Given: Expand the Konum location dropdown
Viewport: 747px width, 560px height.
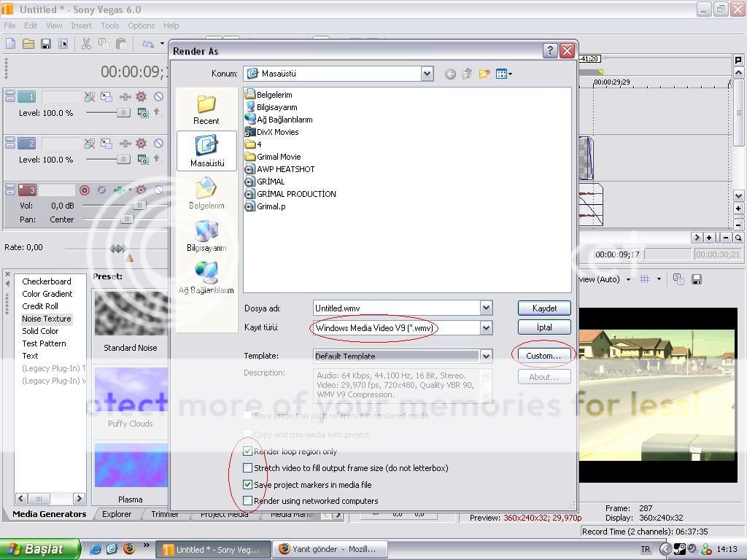Looking at the screenshot, I should pyautogui.click(x=427, y=74).
